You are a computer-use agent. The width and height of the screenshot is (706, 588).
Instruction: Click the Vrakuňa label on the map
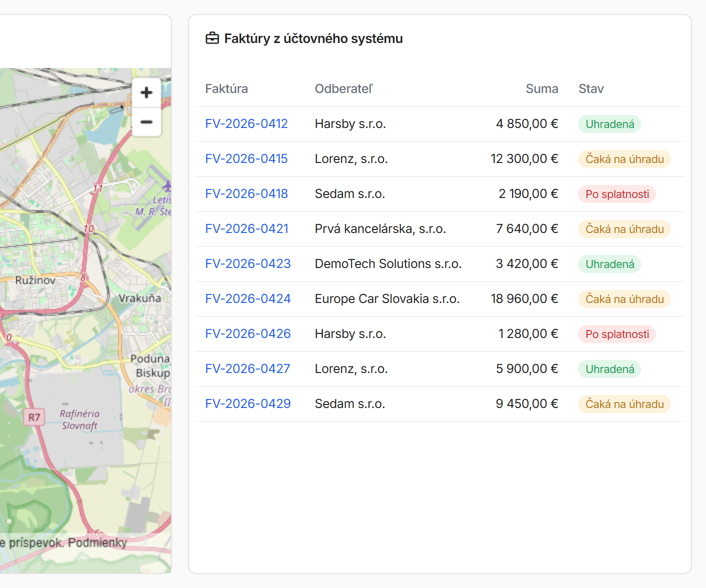139,298
